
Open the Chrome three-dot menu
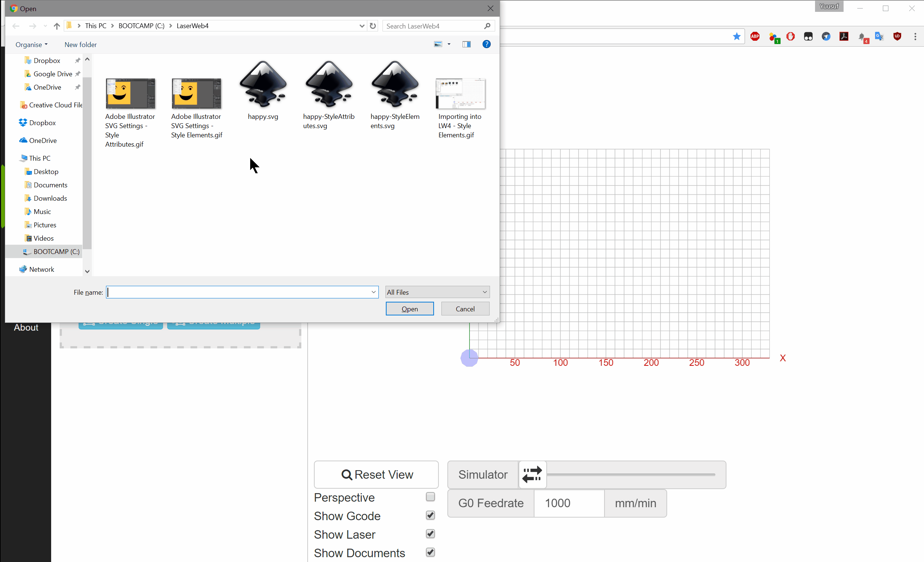(x=915, y=36)
